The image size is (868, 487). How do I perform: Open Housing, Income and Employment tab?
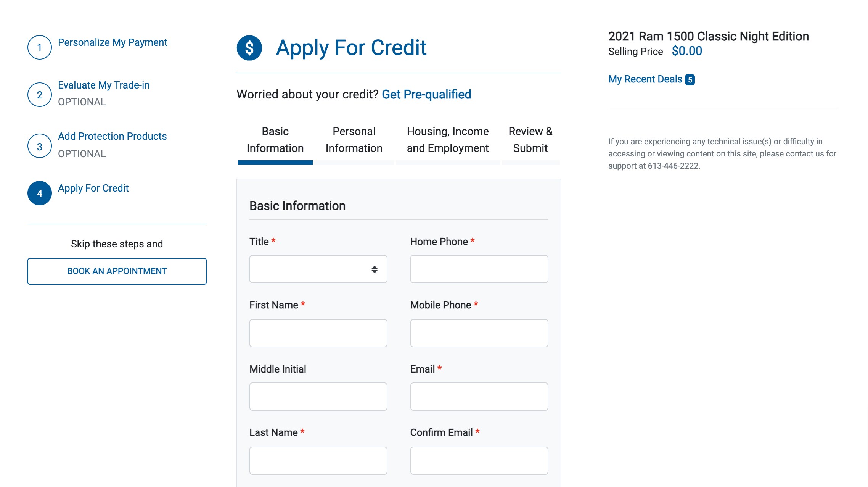[448, 140]
